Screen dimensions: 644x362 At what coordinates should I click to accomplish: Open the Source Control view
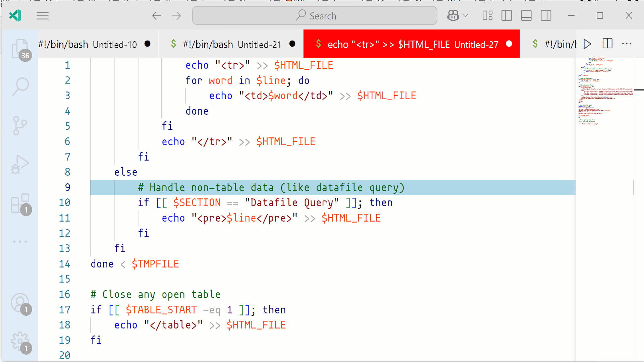point(20,125)
